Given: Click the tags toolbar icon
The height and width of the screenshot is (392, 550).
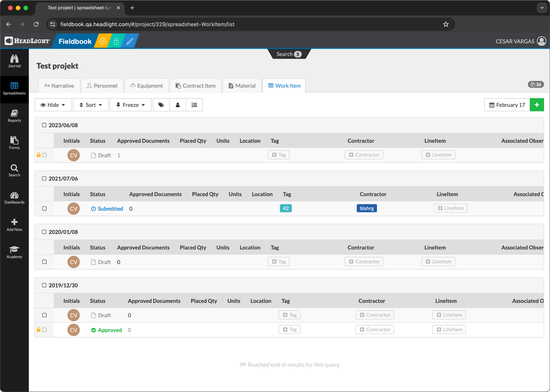Looking at the screenshot, I should click(x=161, y=105).
